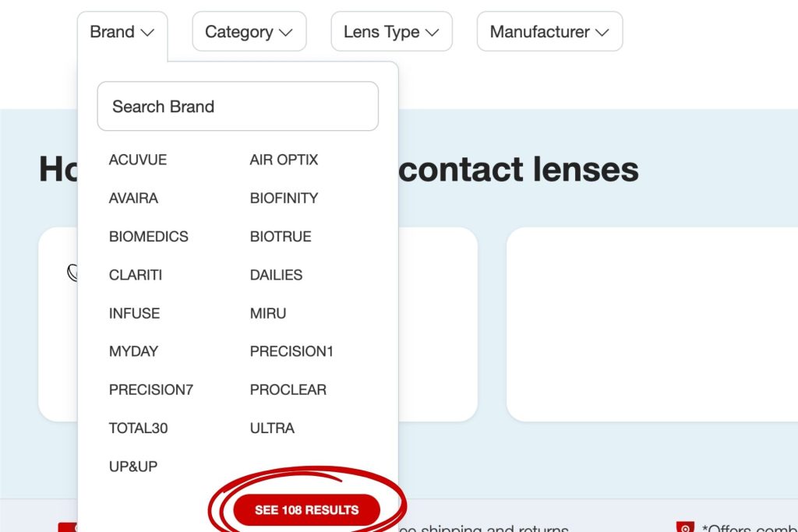Select the CLARITI brand filter
This screenshot has height=532, width=798.
coord(136,274)
